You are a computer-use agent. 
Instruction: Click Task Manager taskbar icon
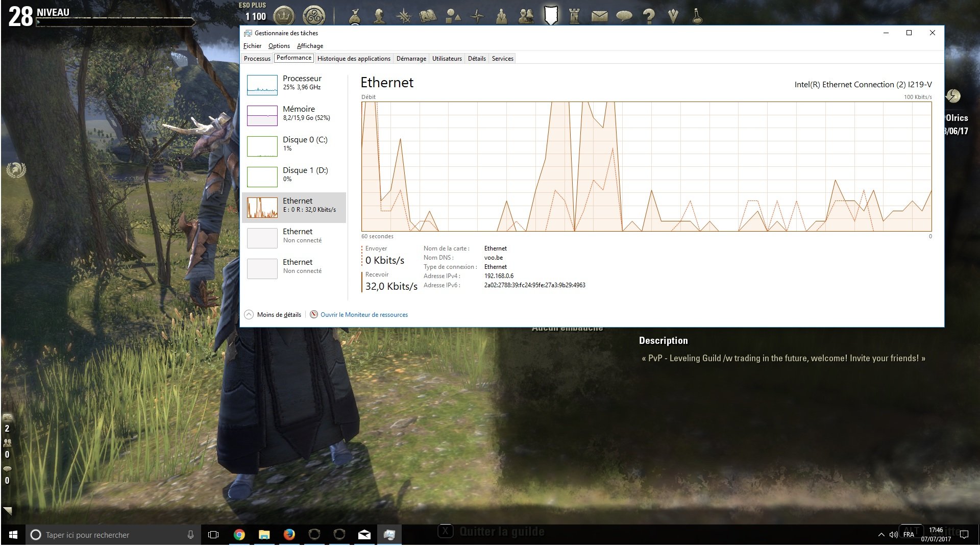point(389,535)
